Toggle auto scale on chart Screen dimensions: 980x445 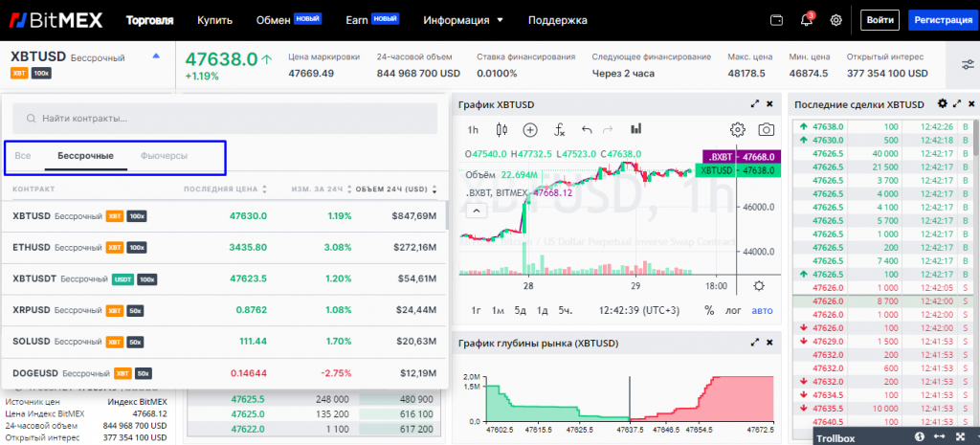tap(762, 310)
